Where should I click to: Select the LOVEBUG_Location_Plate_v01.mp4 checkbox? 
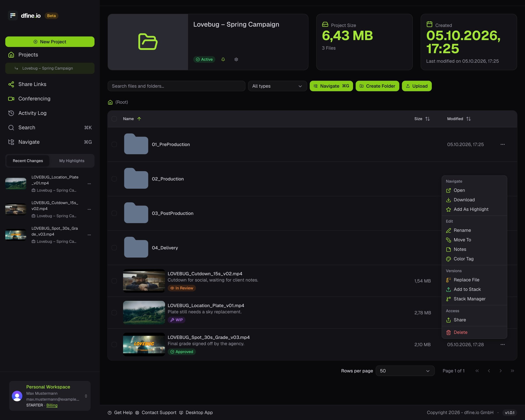(x=114, y=313)
